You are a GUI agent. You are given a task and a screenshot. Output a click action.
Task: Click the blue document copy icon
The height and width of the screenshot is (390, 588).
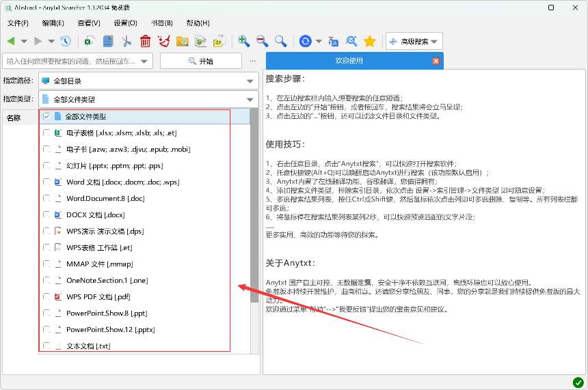(x=108, y=41)
